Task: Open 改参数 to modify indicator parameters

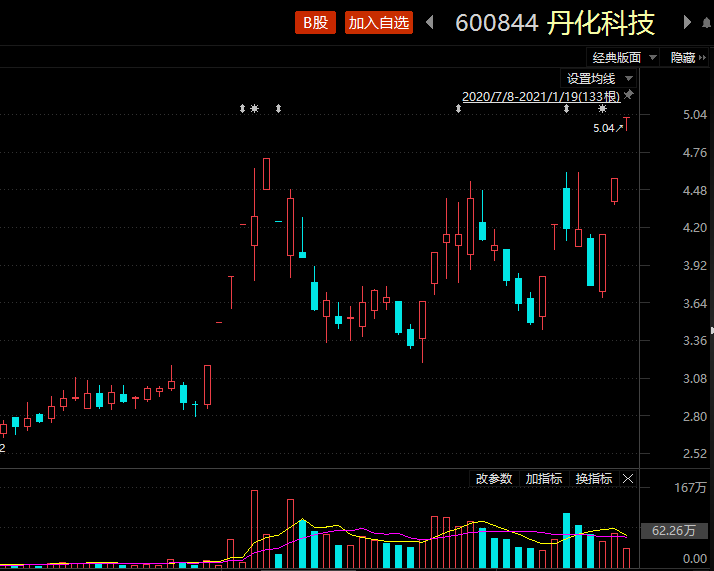Action: click(x=494, y=479)
